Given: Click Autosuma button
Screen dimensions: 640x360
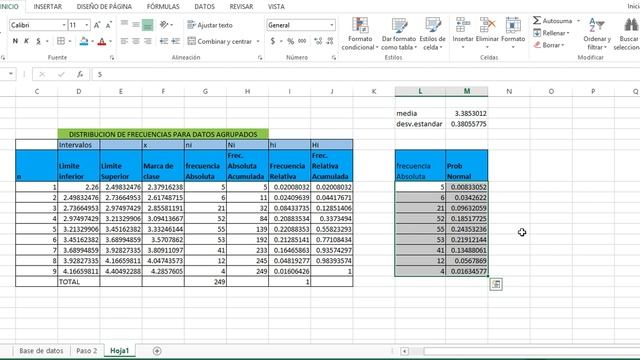Looking at the screenshot, I should point(553,21).
